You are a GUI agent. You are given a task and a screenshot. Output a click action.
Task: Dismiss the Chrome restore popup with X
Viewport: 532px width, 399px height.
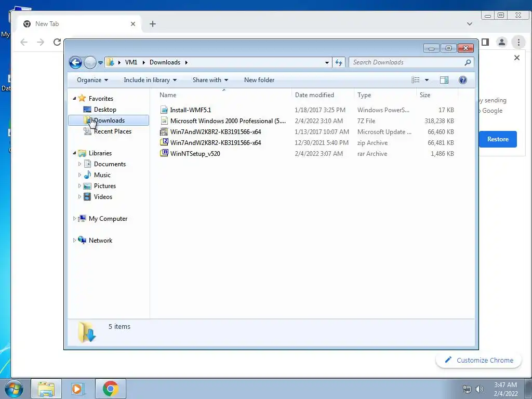(x=517, y=58)
